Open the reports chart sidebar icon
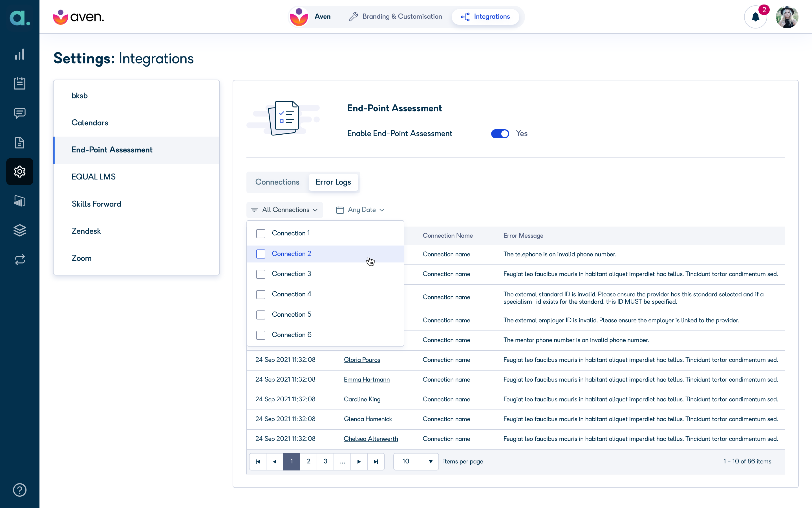812x508 pixels. [x=19, y=201]
